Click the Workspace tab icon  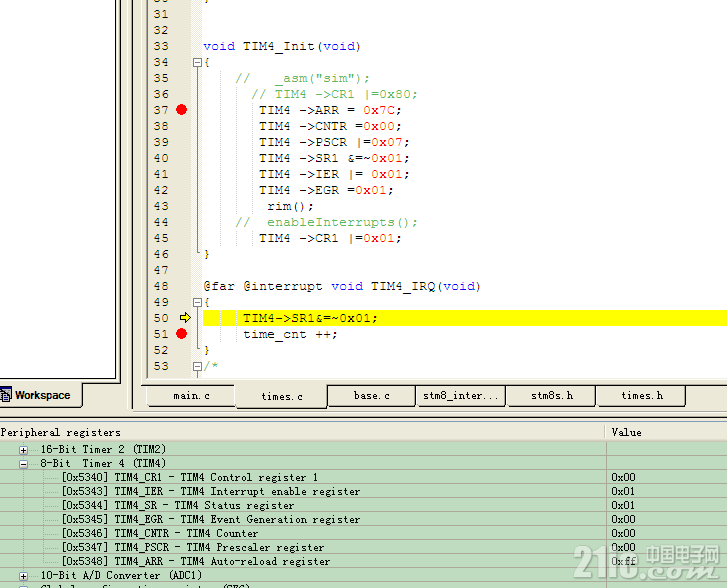click(6, 395)
